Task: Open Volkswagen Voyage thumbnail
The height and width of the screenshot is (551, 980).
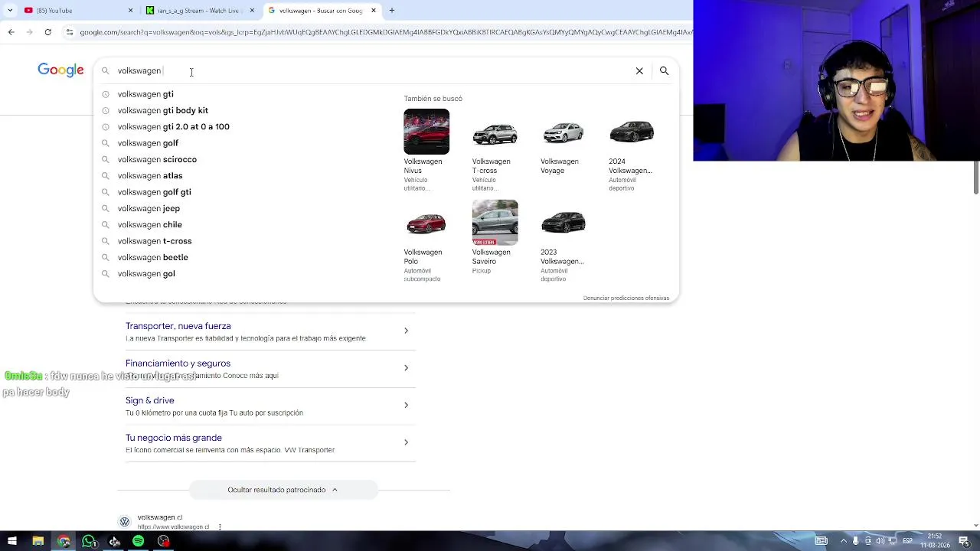Action: [563, 132]
